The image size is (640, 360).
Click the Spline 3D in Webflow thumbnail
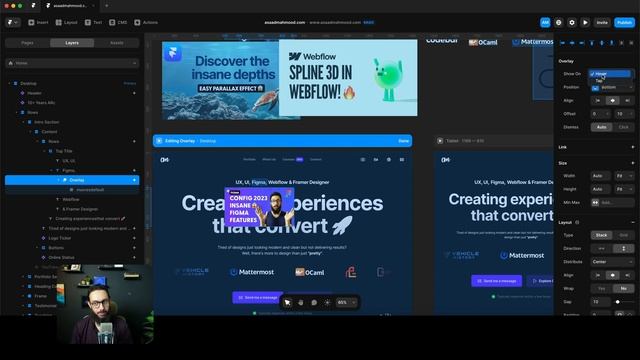[348, 78]
